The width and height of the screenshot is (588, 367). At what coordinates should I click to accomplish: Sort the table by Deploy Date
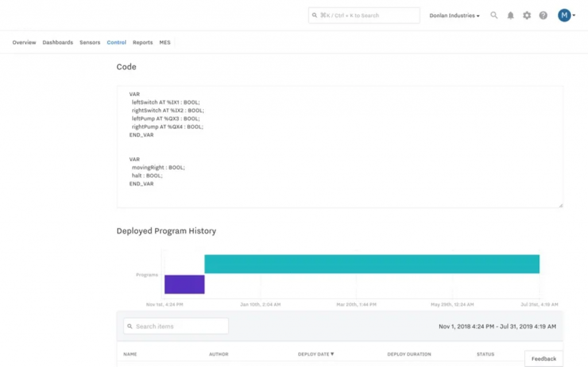coord(315,354)
